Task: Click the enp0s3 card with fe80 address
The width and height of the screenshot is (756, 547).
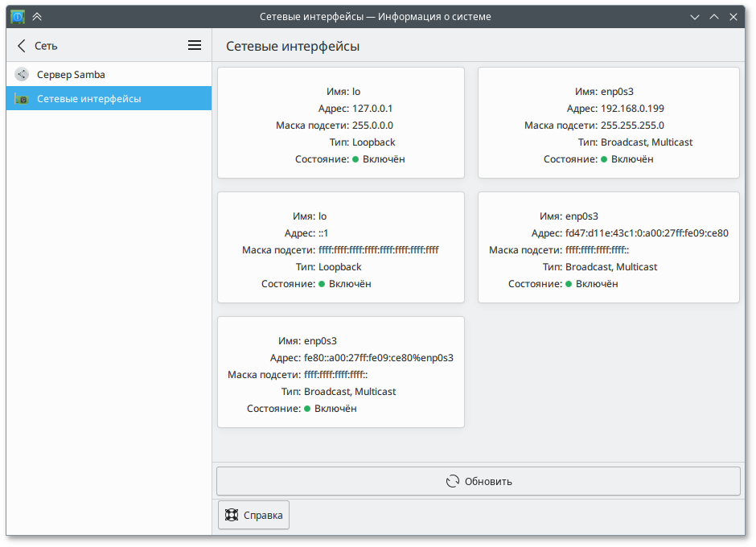Action: point(341,372)
